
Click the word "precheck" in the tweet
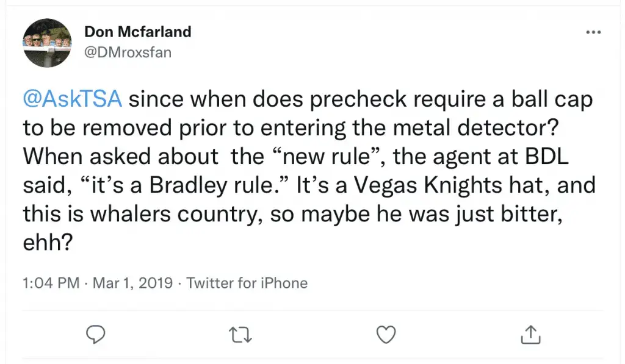358,99
